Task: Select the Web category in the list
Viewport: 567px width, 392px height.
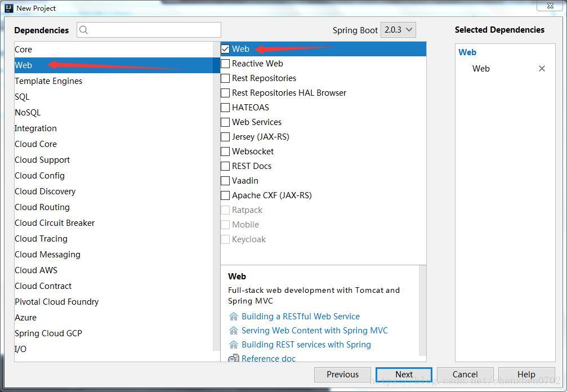Action: tap(114, 65)
